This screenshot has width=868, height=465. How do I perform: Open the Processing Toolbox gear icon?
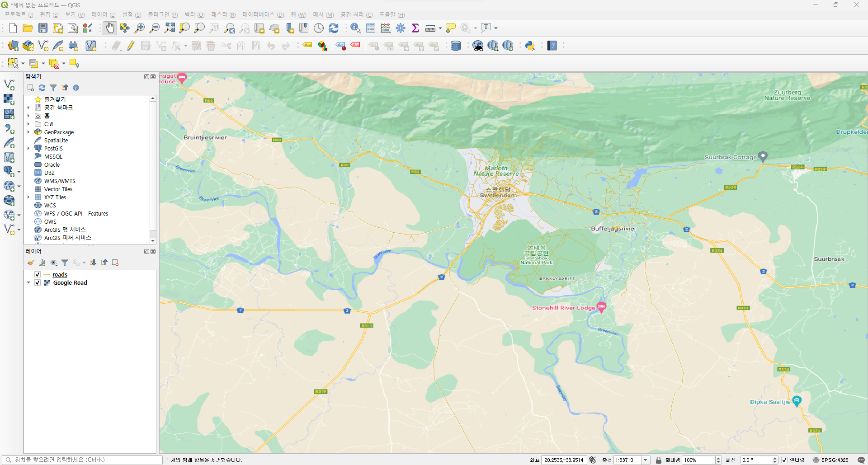pyautogui.click(x=401, y=28)
